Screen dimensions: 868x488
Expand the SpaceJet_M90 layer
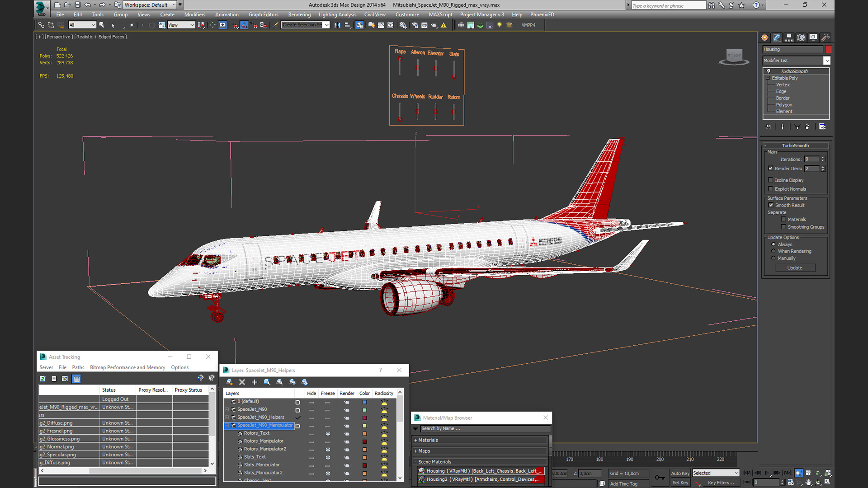click(227, 410)
